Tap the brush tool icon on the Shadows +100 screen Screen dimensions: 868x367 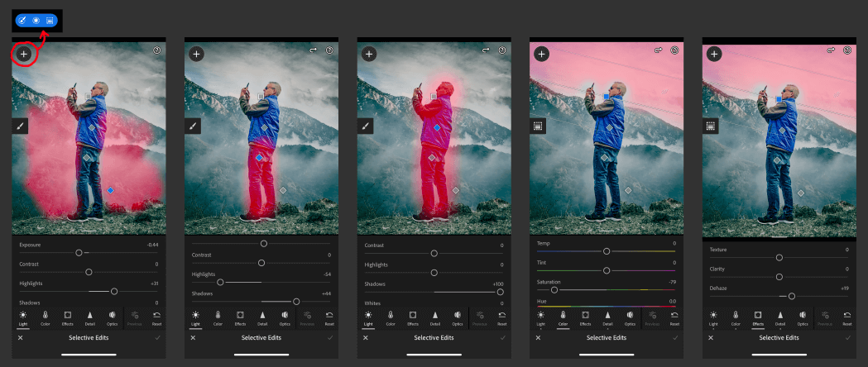coord(365,126)
